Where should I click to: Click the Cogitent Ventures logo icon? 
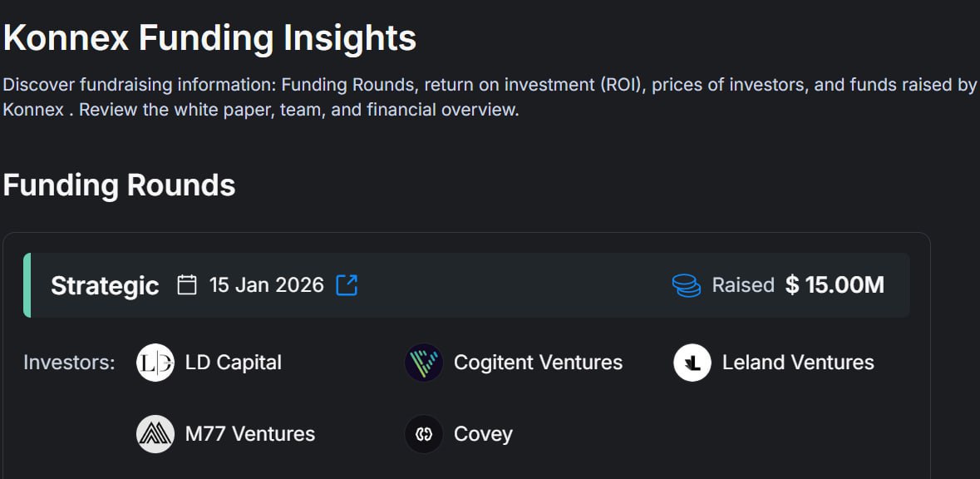(424, 363)
